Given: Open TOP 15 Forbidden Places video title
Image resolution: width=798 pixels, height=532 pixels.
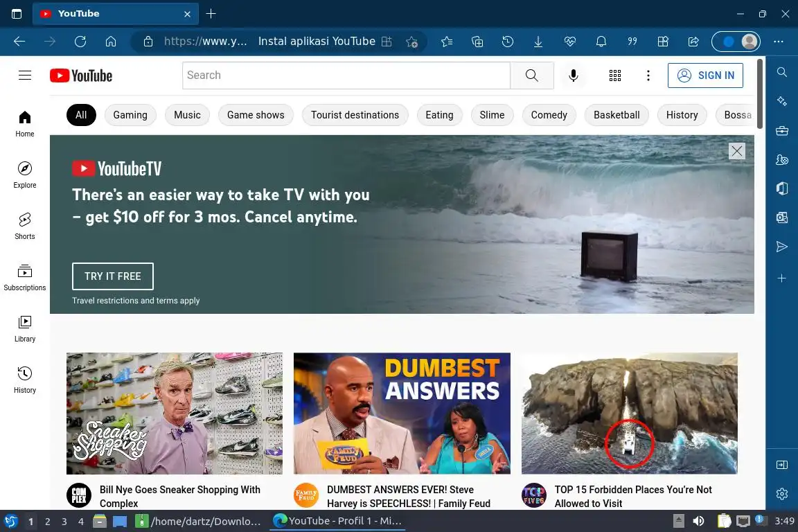Looking at the screenshot, I should click(x=633, y=497).
